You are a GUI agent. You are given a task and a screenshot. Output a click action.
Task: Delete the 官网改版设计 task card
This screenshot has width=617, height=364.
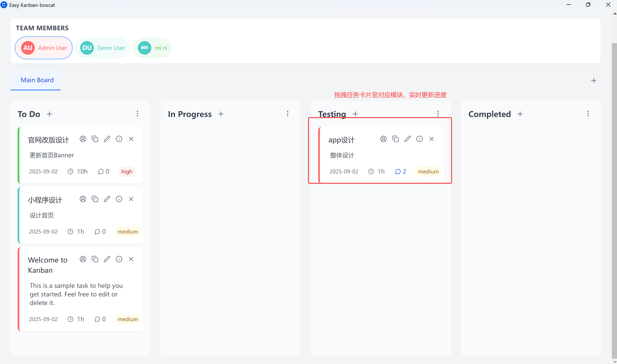point(131,139)
